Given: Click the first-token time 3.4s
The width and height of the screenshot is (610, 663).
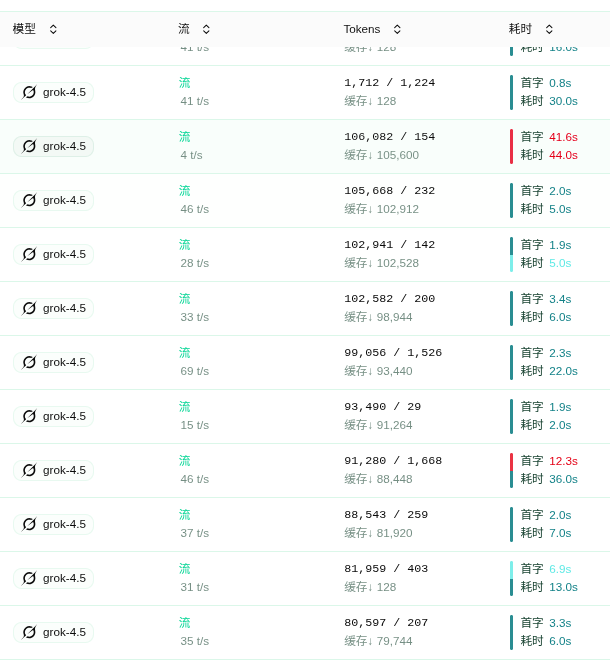Looking at the screenshot, I should (560, 299).
